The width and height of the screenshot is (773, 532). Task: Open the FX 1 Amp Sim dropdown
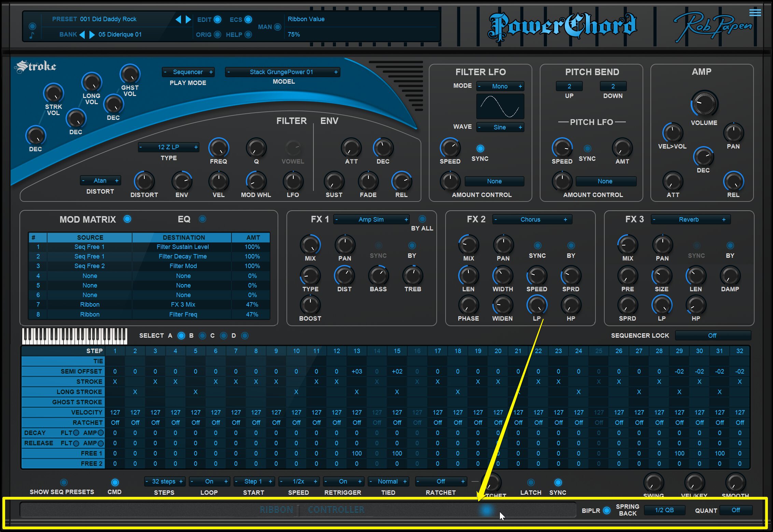371,220
